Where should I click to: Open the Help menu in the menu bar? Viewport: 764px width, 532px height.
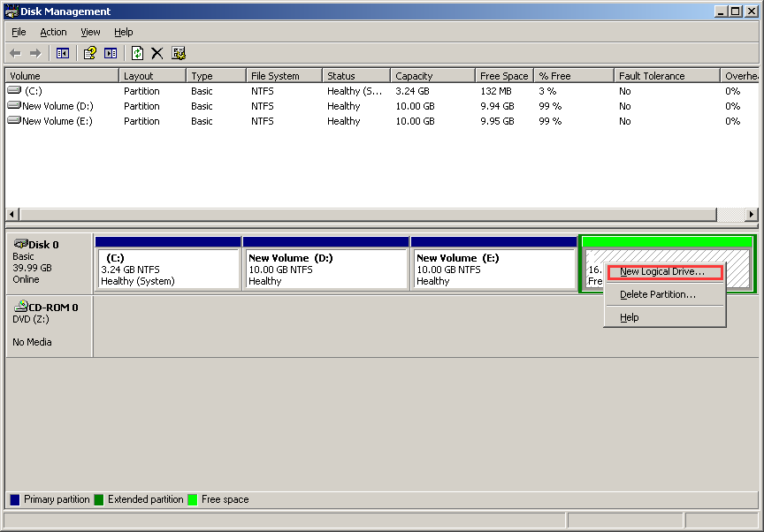pyautogui.click(x=123, y=32)
